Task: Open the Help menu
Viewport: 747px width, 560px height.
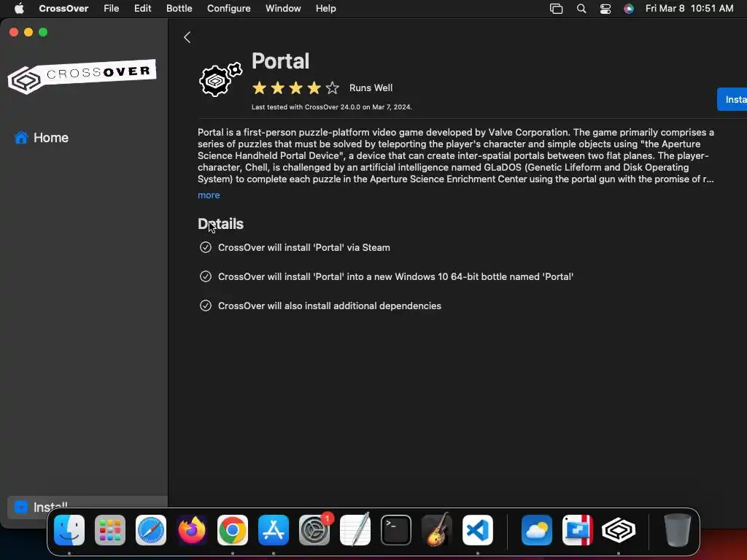Action: point(326,9)
